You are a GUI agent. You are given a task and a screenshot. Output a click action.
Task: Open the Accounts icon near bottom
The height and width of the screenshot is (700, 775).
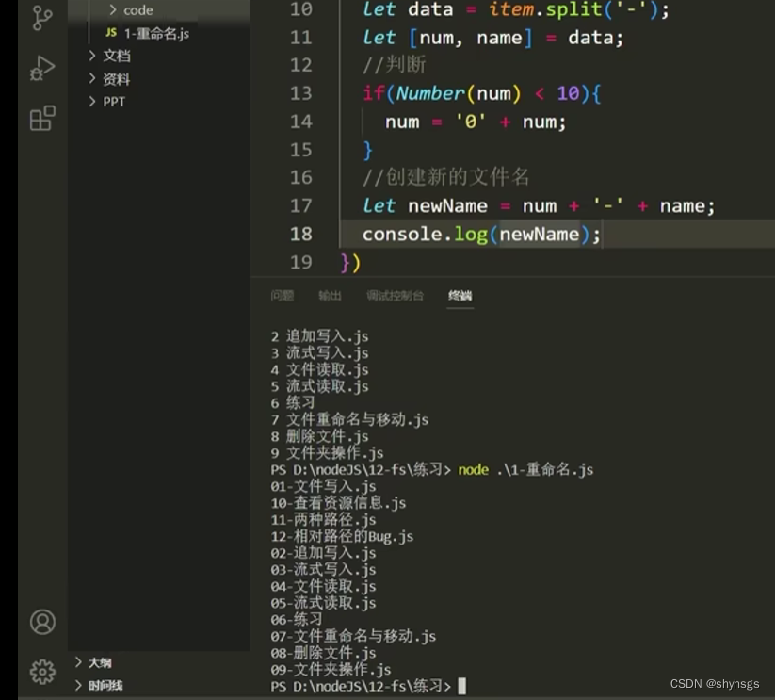41,622
